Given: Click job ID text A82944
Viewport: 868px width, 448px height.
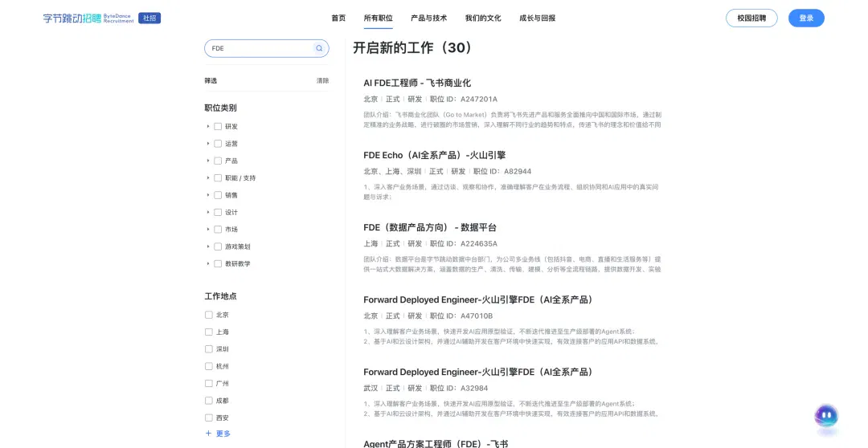Looking at the screenshot, I should point(518,172).
